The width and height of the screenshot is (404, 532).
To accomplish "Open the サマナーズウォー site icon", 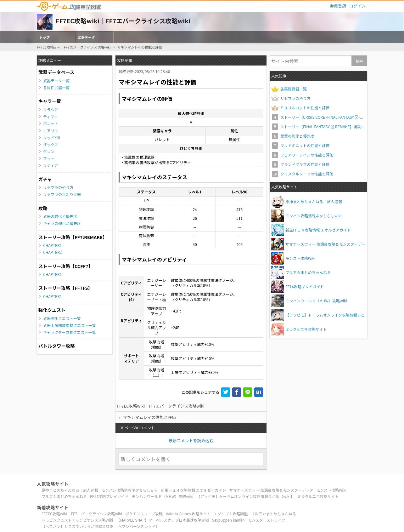I will pyautogui.click(x=278, y=244).
